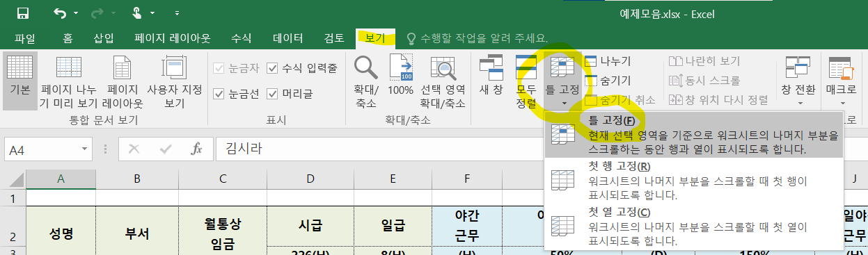Switch to the 데이터 tab
Screen dimensions: 868x255
(287, 38)
